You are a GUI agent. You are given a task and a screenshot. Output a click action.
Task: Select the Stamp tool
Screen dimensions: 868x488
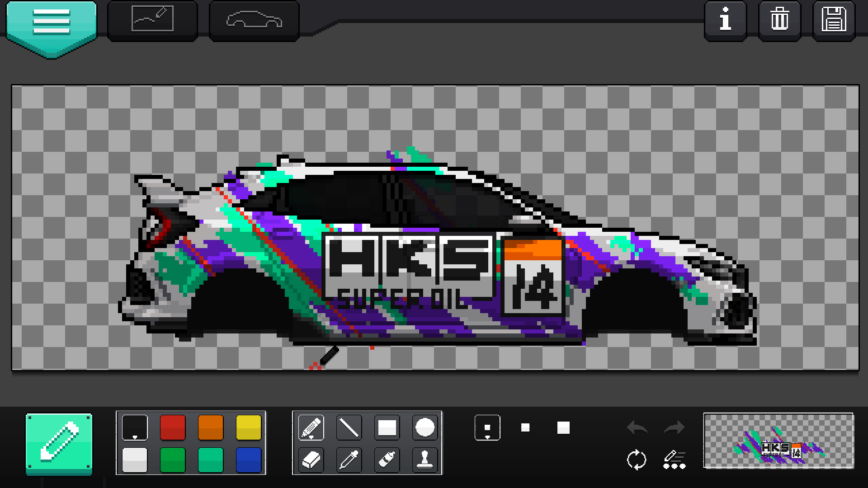425,460
